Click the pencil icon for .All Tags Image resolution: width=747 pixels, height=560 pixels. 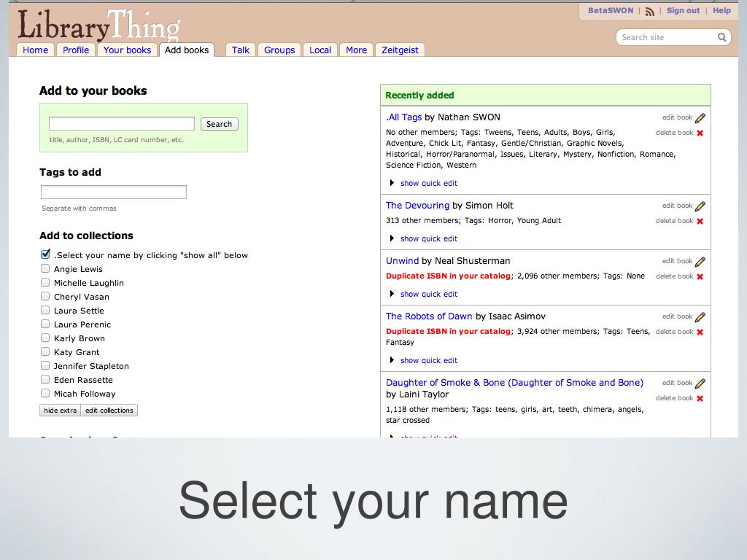pos(700,117)
